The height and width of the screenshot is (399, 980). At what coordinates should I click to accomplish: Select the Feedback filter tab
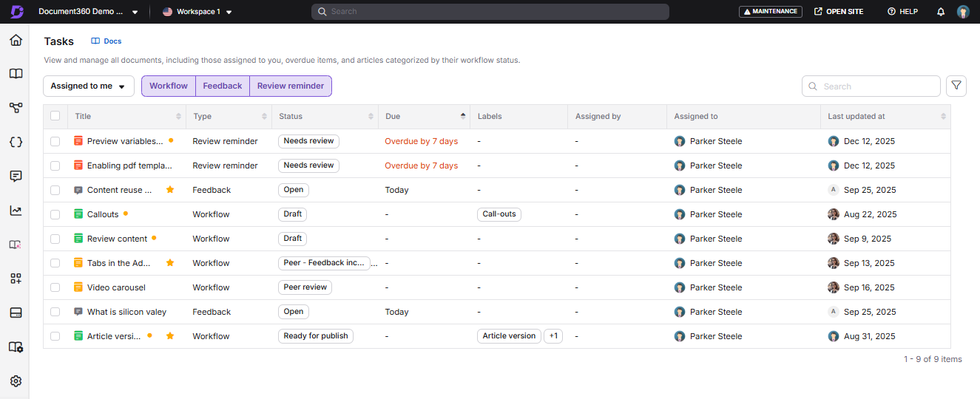[223, 86]
